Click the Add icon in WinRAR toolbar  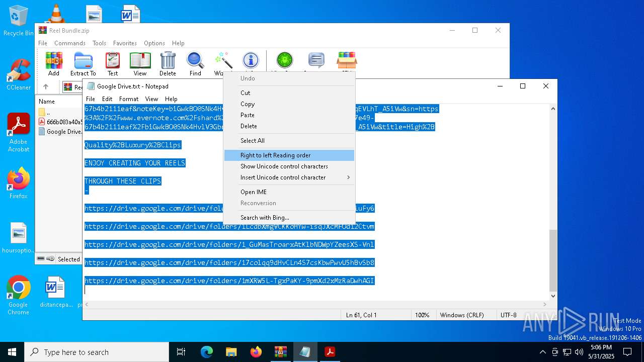point(54,64)
